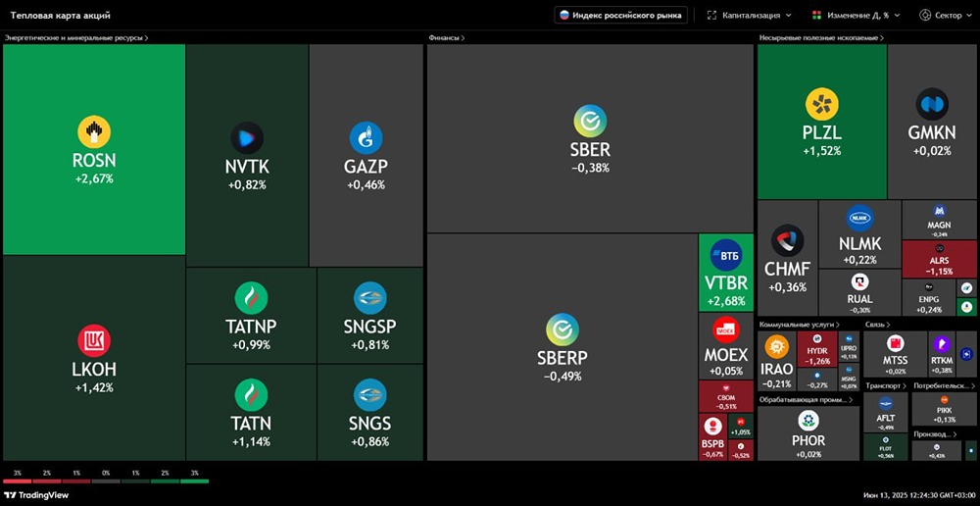Expand the Производ... sector heading
980x506 pixels.
935,434
